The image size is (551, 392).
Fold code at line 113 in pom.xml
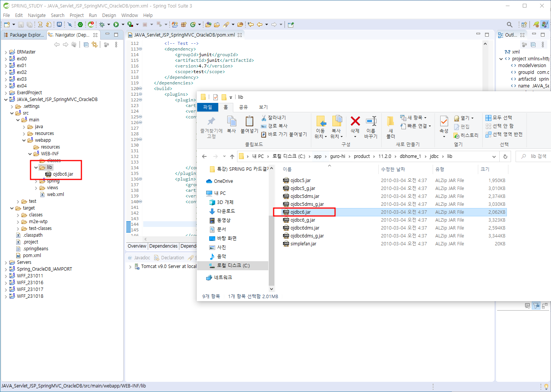(141, 49)
